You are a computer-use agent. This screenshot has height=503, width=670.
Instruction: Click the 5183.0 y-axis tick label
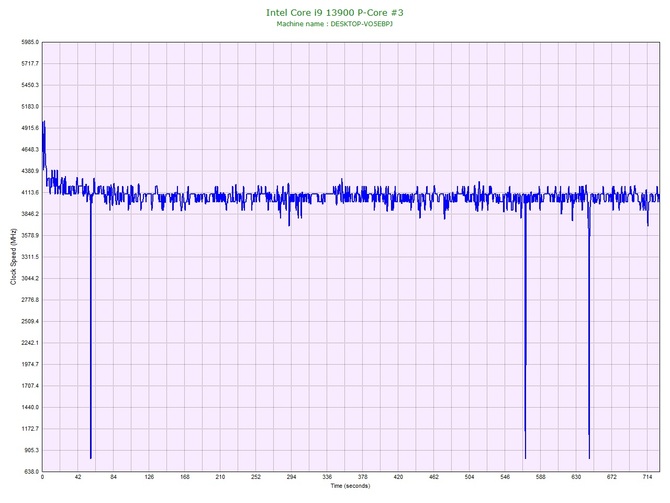(30, 106)
